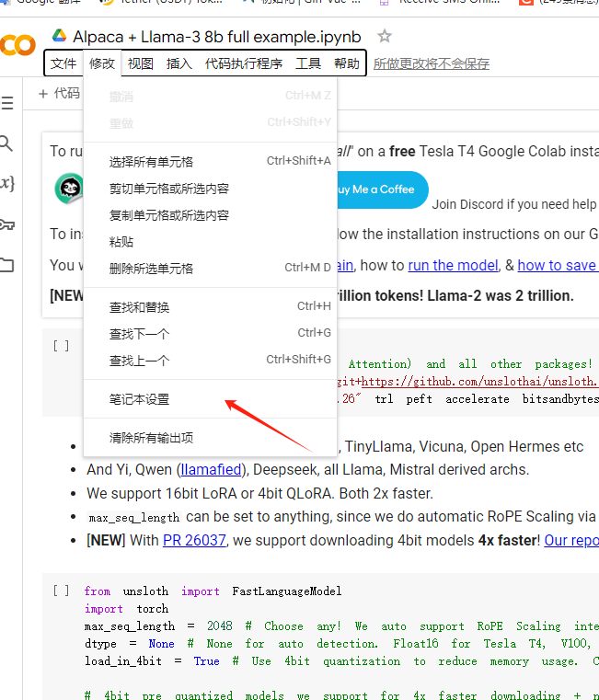Click the Buy Me a Coffee button
This screenshot has width=599, height=700.
(x=383, y=189)
